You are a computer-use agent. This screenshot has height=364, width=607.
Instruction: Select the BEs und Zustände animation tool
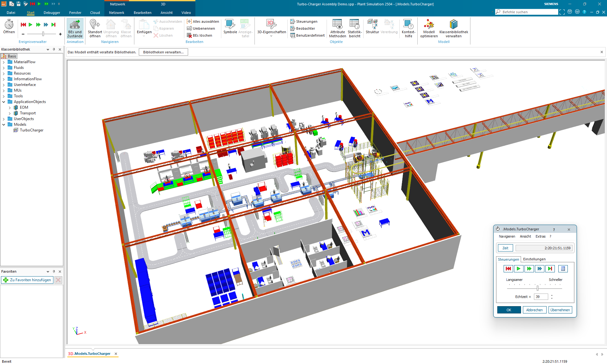[x=75, y=28]
